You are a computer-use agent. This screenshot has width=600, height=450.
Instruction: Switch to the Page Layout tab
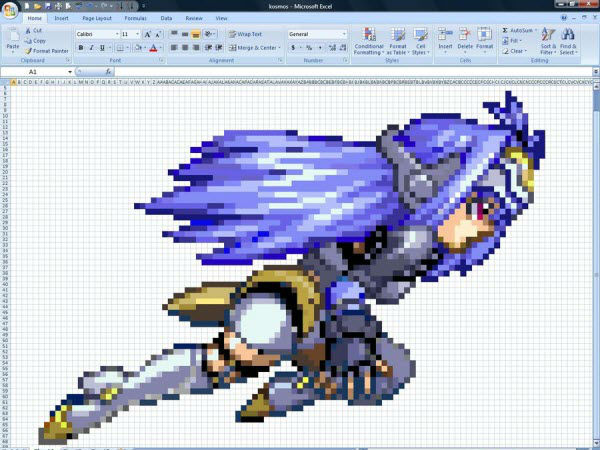click(x=96, y=18)
